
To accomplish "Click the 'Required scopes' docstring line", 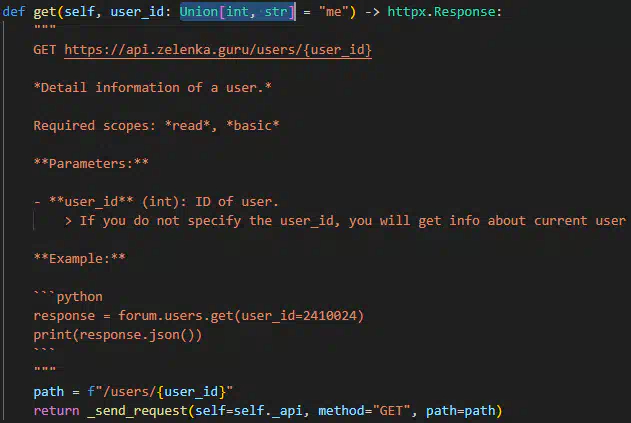I will click(156, 125).
